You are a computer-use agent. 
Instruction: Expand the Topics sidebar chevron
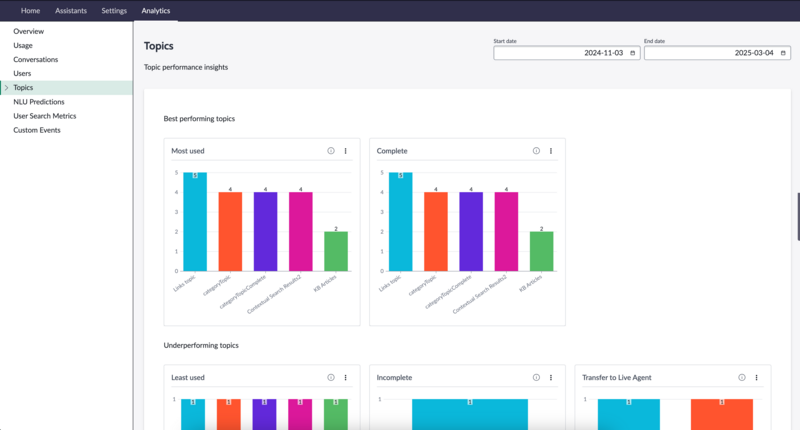tap(7, 88)
